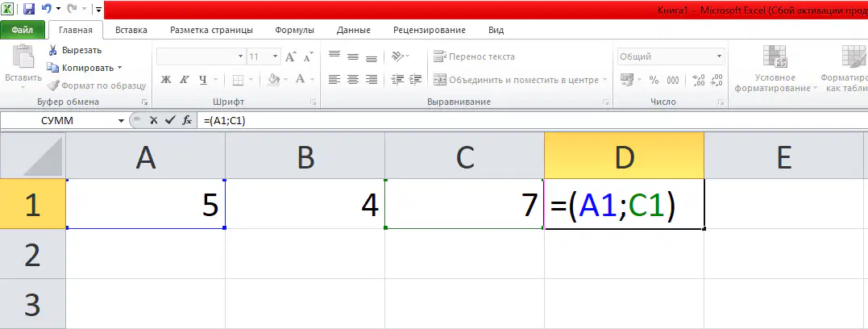The height and width of the screenshot is (329, 868).
Task: Click the Undo arrow icon
Action: (47, 9)
